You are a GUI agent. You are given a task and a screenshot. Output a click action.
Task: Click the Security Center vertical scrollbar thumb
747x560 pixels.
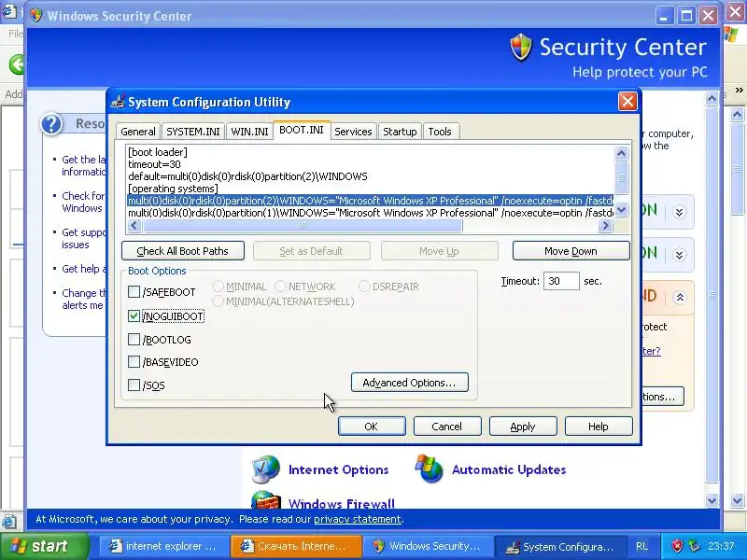[712, 294]
